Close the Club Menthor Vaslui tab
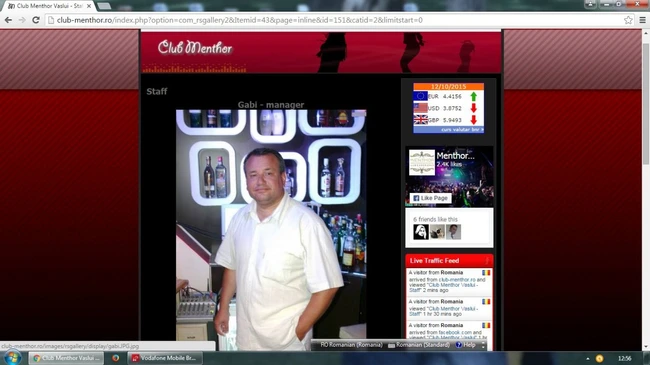The width and height of the screenshot is (650, 365). pos(89,6)
